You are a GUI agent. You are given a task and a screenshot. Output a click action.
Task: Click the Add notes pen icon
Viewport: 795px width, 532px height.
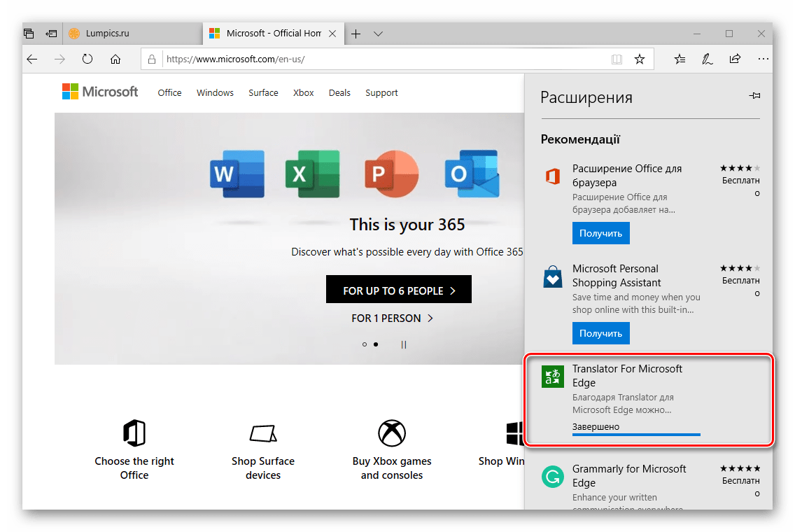708,59
